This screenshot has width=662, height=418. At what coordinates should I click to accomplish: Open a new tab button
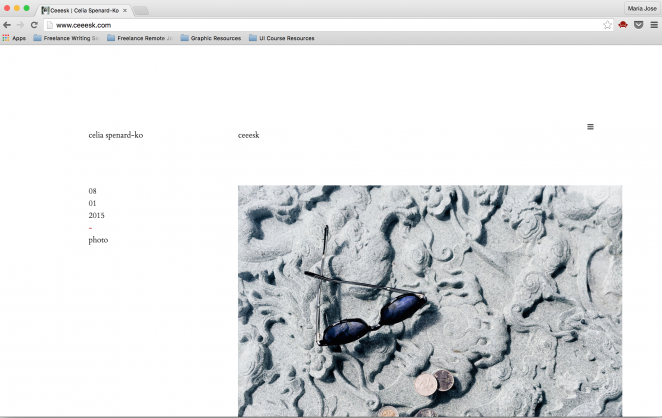141,11
